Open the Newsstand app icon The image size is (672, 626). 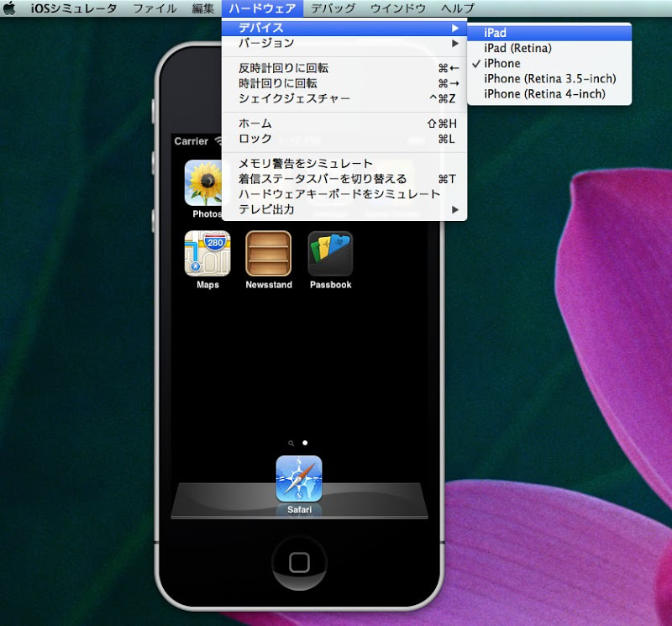coord(269,254)
